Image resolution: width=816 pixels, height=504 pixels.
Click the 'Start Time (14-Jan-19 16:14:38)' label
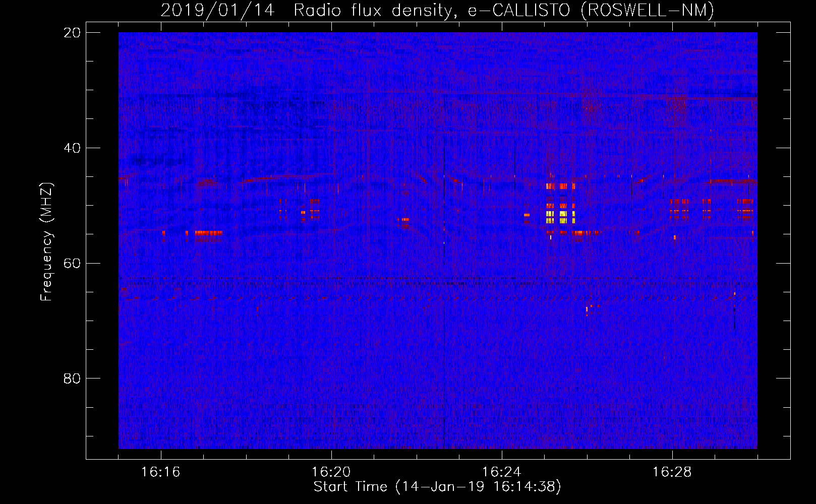pyautogui.click(x=437, y=487)
